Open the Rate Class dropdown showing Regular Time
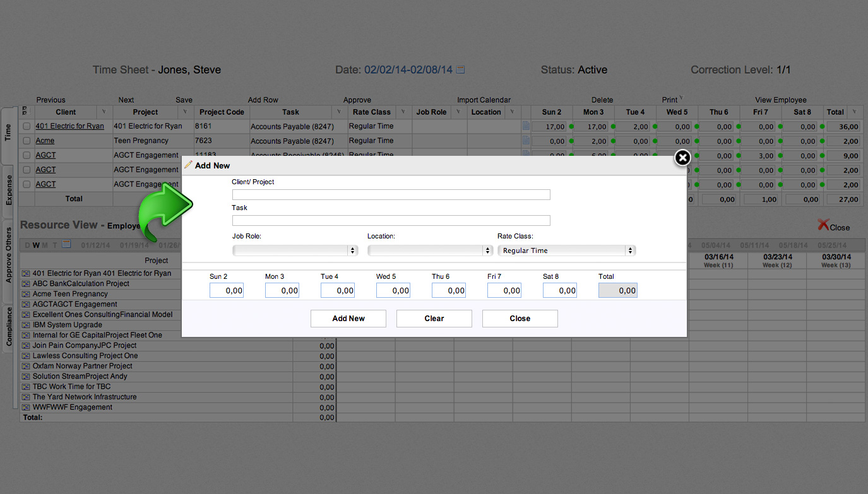 click(566, 250)
